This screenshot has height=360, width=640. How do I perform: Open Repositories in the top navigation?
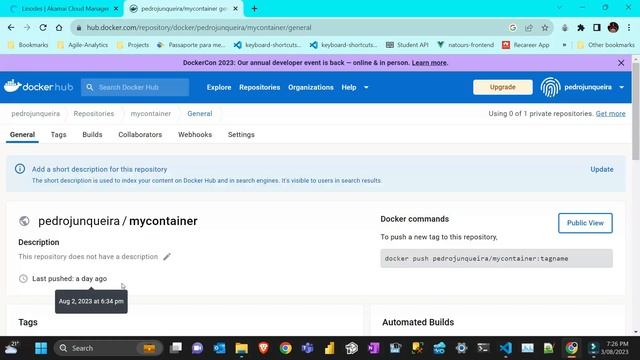260,87
